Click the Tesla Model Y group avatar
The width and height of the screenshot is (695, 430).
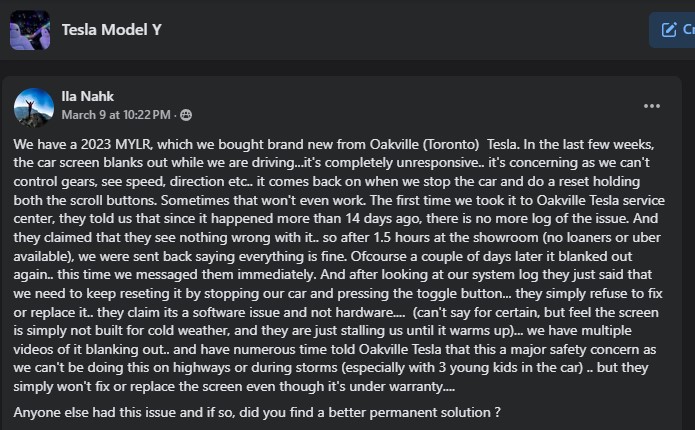click(x=30, y=30)
